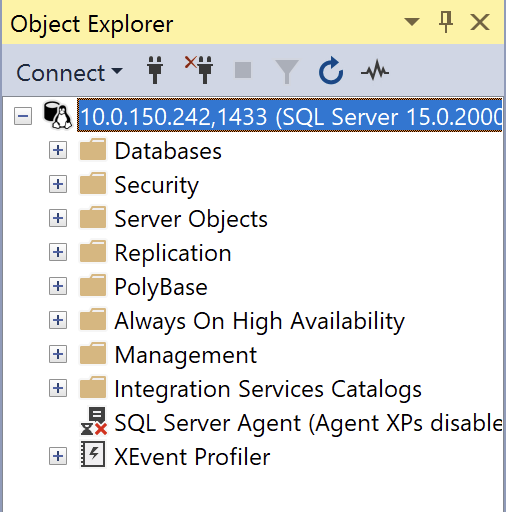
Task: Click the Filter funnel icon
Action: pos(287,71)
